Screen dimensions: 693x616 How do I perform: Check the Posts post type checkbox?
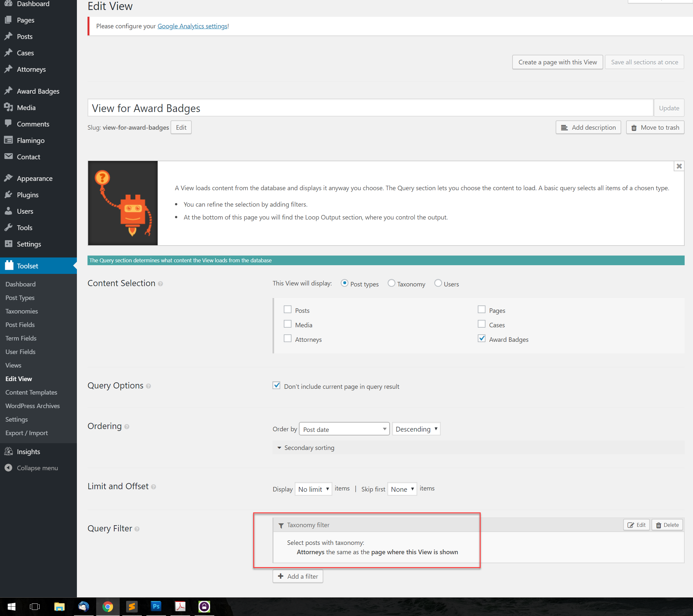(x=288, y=309)
